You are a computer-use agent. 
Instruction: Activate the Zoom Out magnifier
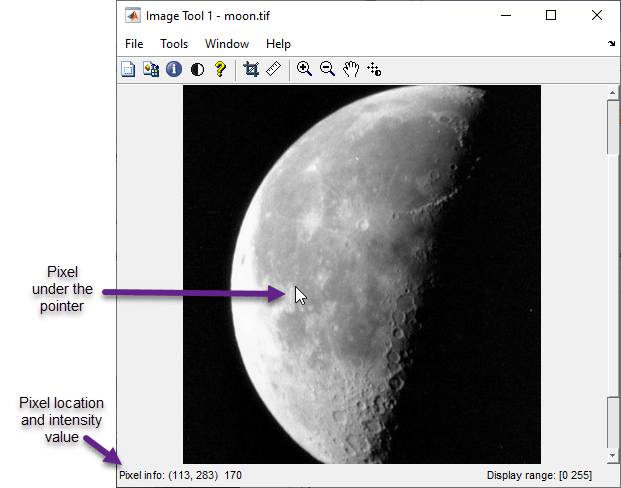[327, 69]
